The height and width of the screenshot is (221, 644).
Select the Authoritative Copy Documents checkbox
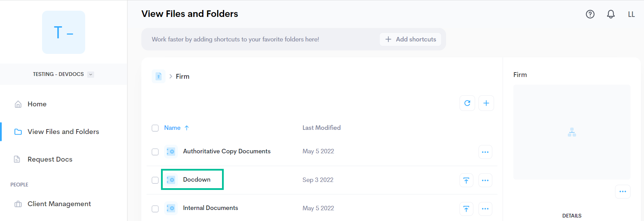155,152
